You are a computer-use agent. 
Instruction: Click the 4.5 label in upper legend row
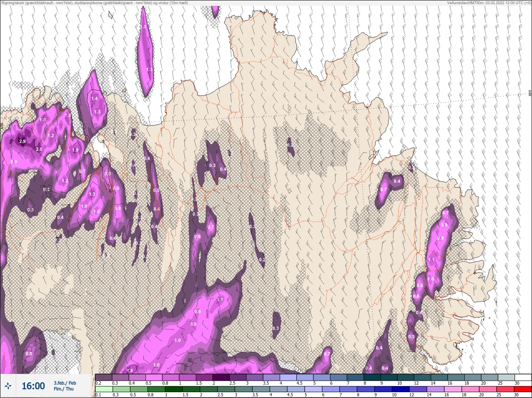299,383
